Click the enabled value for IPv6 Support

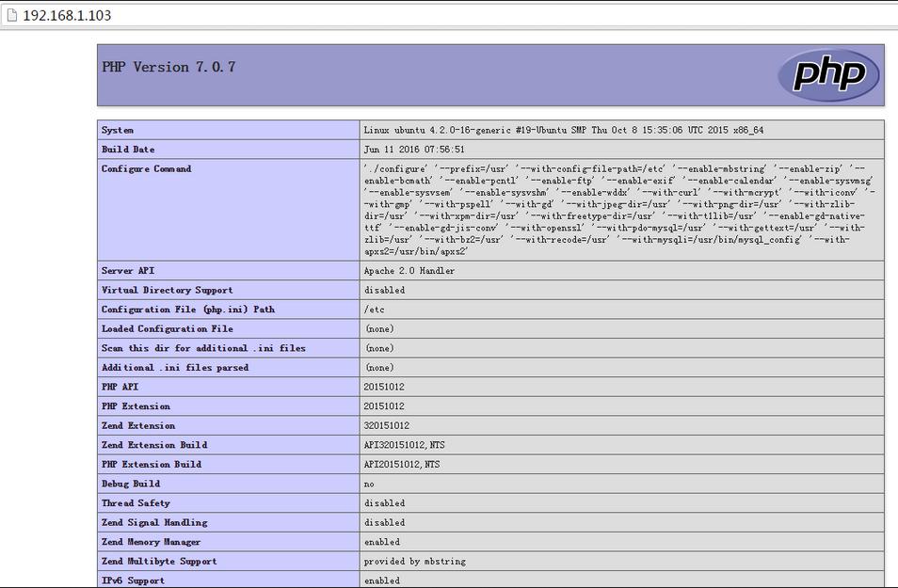[382, 580]
